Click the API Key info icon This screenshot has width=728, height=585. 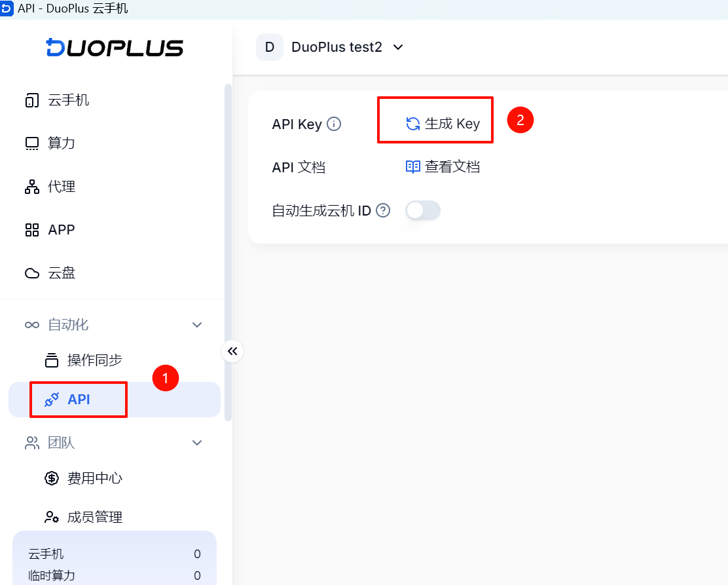point(334,124)
